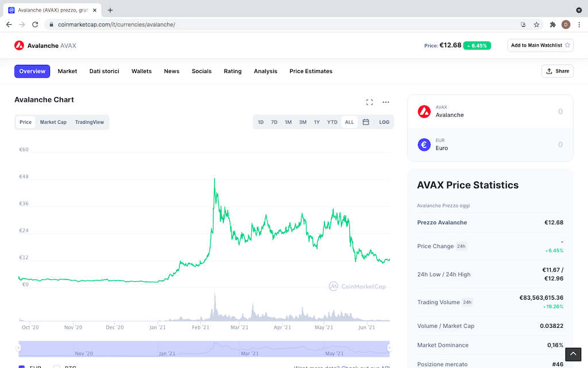Click the AVAX Price Statistics heading
This screenshot has height=368, width=588.
point(467,185)
